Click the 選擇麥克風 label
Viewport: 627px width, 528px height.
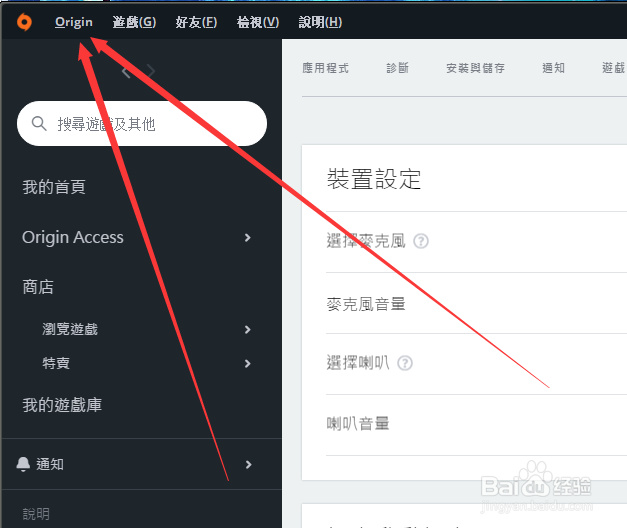click(x=366, y=241)
